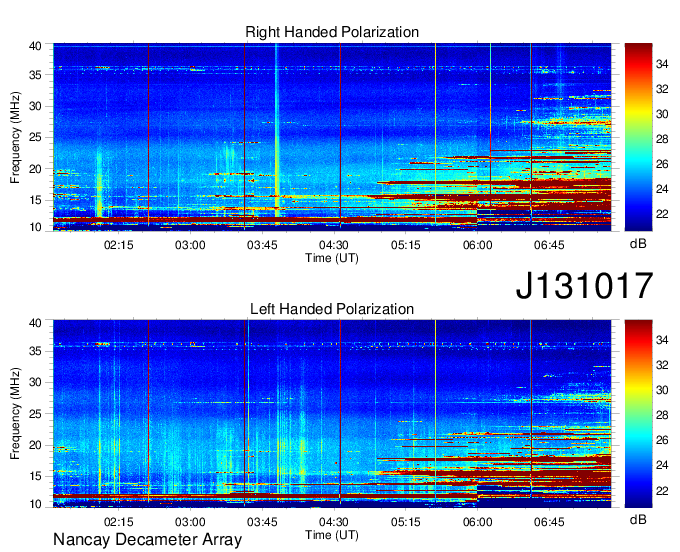The width and height of the screenshot is (680, 552).
Task: Click the Frequency (MHz) label of the Left Handed plot
Action: click(15, 414)
